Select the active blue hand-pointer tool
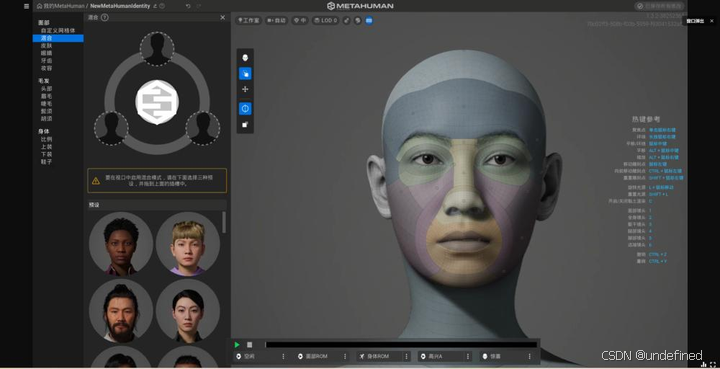This screenshot has height=369, width=720. tap(245, 73)
